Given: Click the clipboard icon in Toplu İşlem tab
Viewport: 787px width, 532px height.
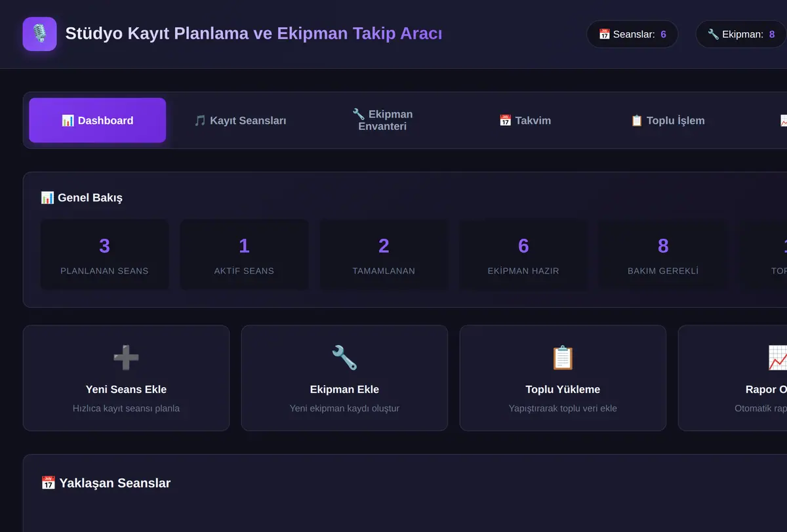Looking at the screenshot, I should 637,121.
